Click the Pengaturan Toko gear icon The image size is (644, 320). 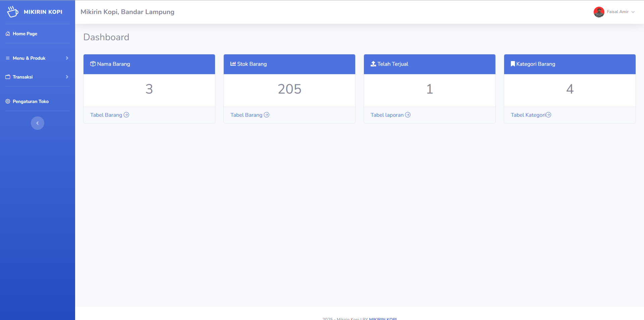pyautogui.click(x=8, y=101)
